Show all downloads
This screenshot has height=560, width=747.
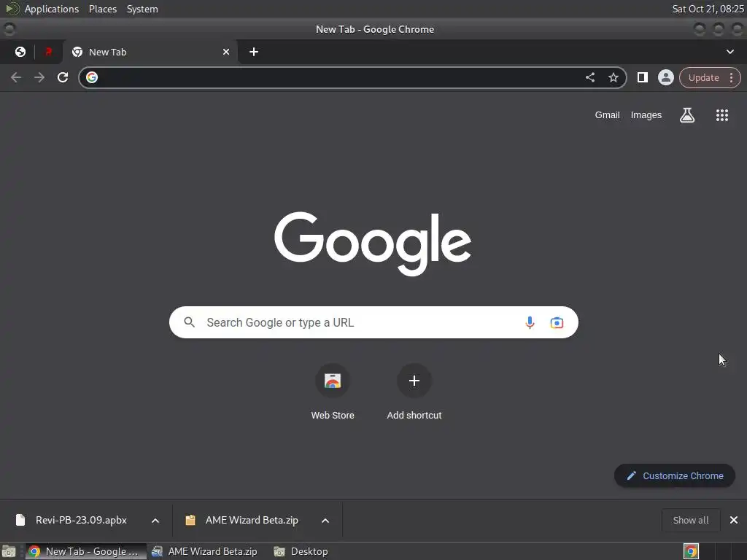(690, 520)
